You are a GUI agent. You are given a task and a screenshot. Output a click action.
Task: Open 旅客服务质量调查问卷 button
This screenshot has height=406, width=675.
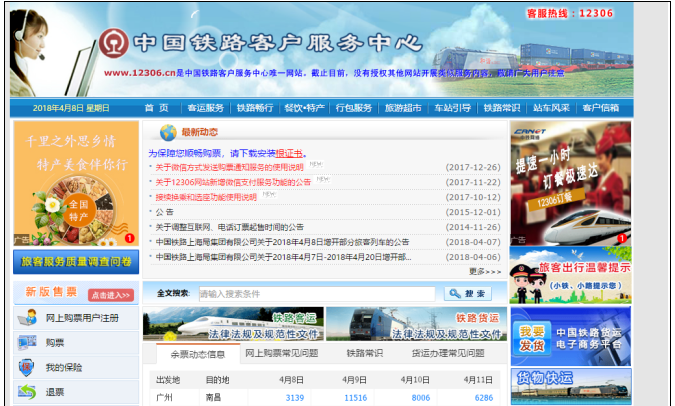76,262
